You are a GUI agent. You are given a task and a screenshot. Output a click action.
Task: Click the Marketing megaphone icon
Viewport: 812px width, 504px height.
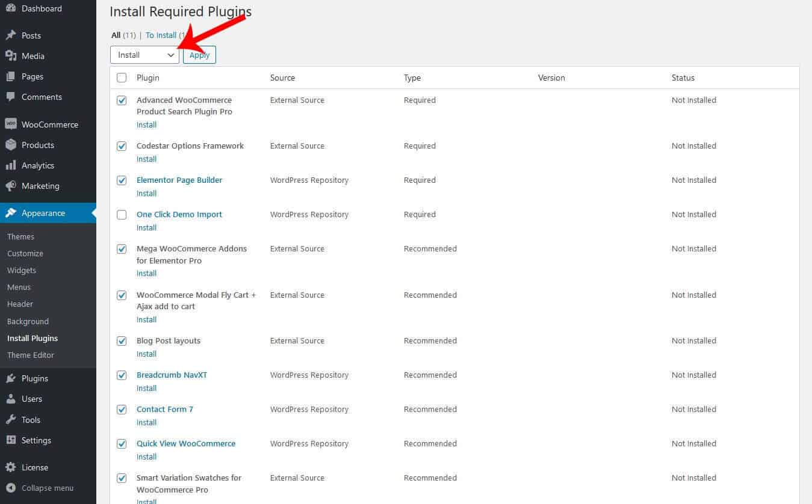10,186
